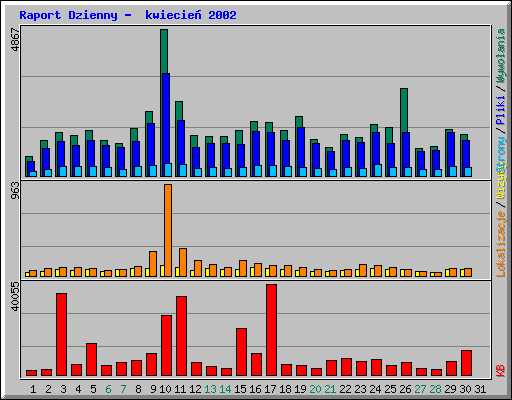
Task: Click the 40055 y-axis value
Action: pos(15,296)
